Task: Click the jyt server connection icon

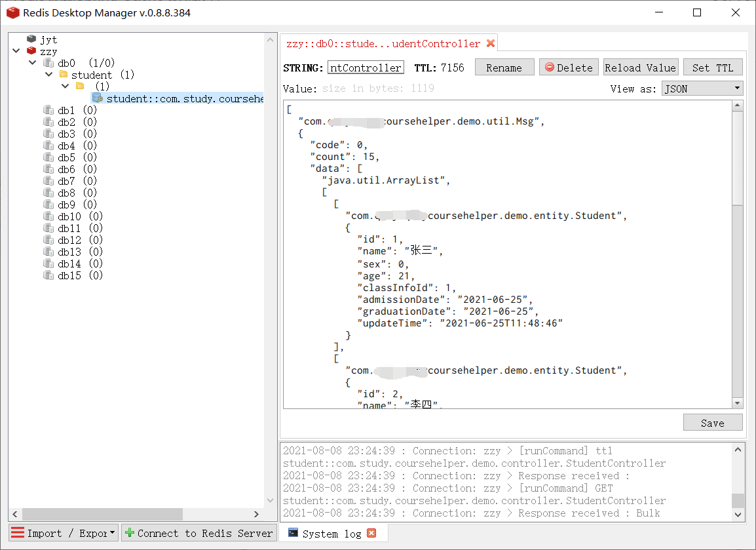Action: pyautogui.click(x=31, y=39)
